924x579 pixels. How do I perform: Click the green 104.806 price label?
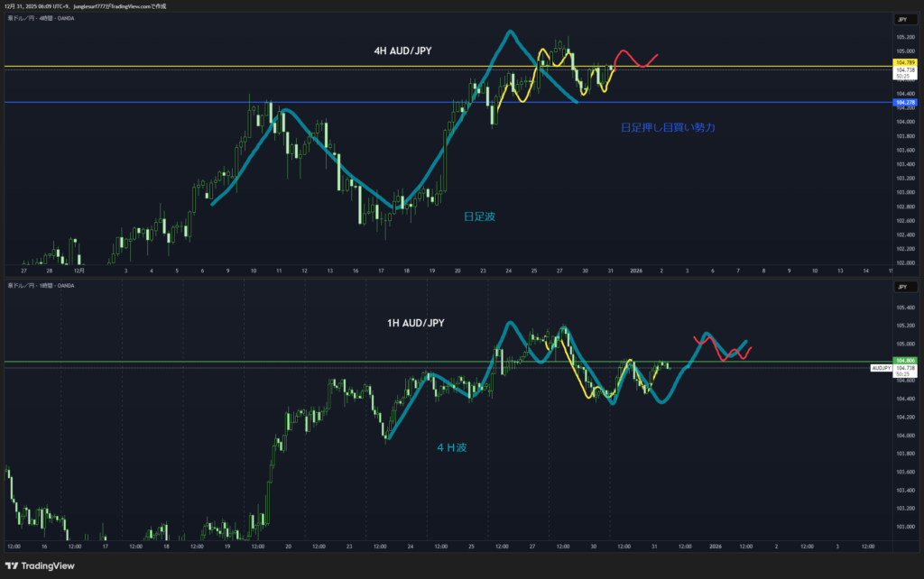904,361
